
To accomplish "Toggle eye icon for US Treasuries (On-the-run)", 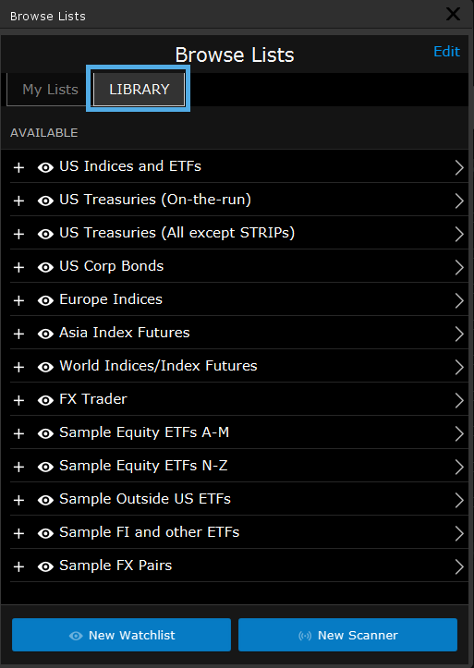I will click(x=46, y=201).
